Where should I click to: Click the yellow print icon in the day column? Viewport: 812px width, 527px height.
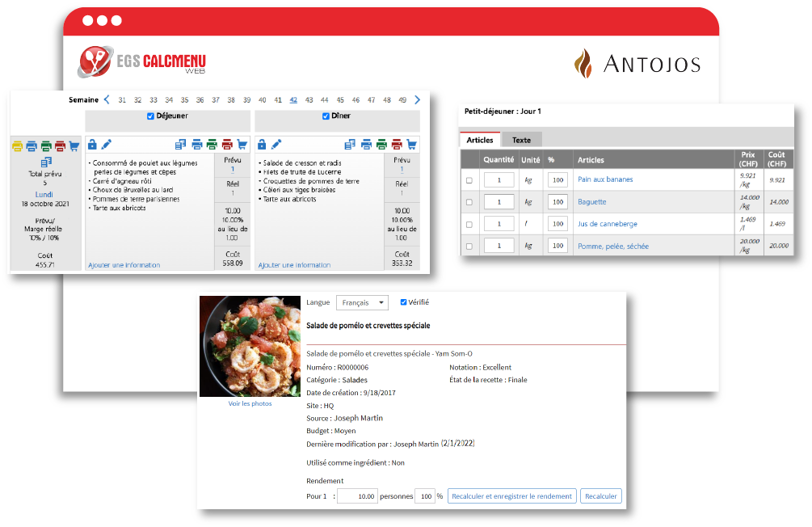tap(17, 146)
